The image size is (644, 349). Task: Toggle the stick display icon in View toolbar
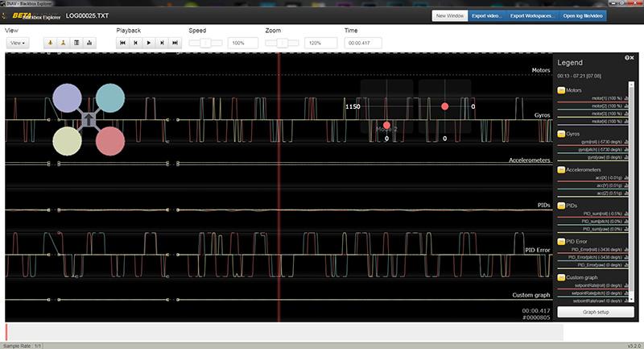pyautogui.click(x=63, y=43)
